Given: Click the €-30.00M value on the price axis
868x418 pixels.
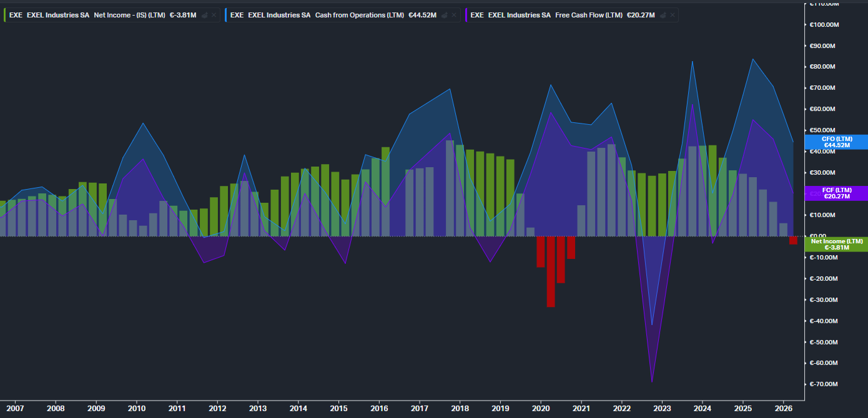Looking at the screenshot, I should point(824,299).
